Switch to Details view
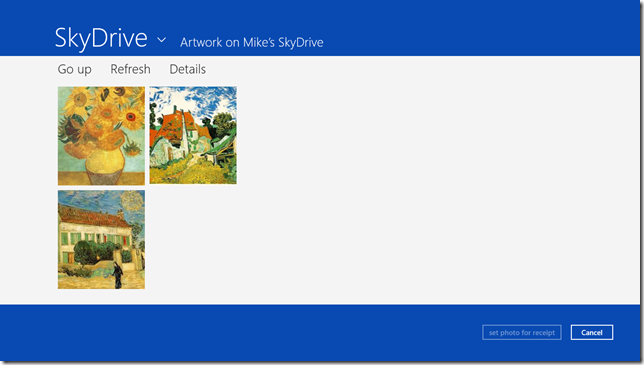The height and width of the screenshot is (365, 644). tap(188, 69)
